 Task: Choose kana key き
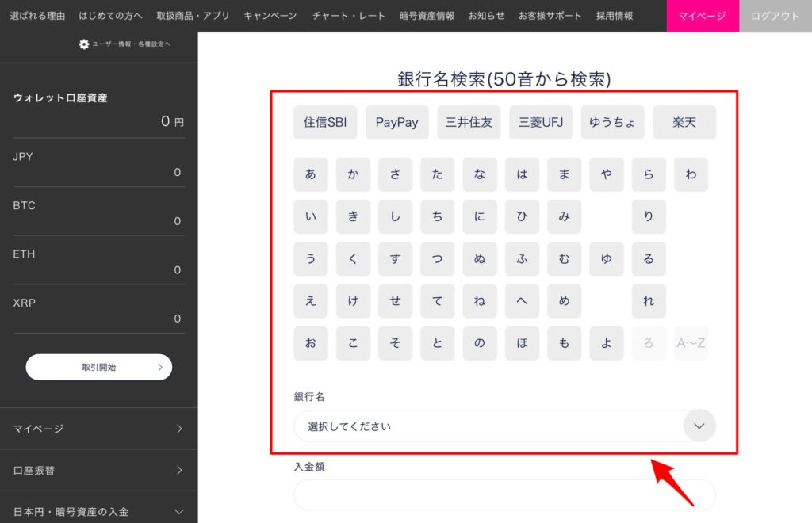[353, 217]
